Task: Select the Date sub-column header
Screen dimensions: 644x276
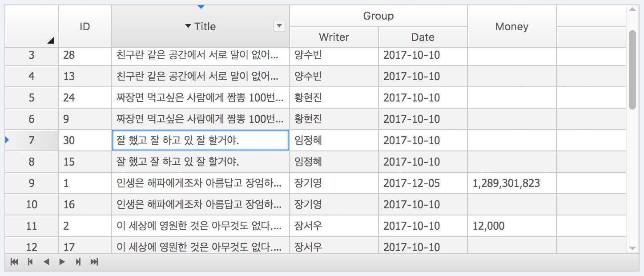Action: [422, 37]
